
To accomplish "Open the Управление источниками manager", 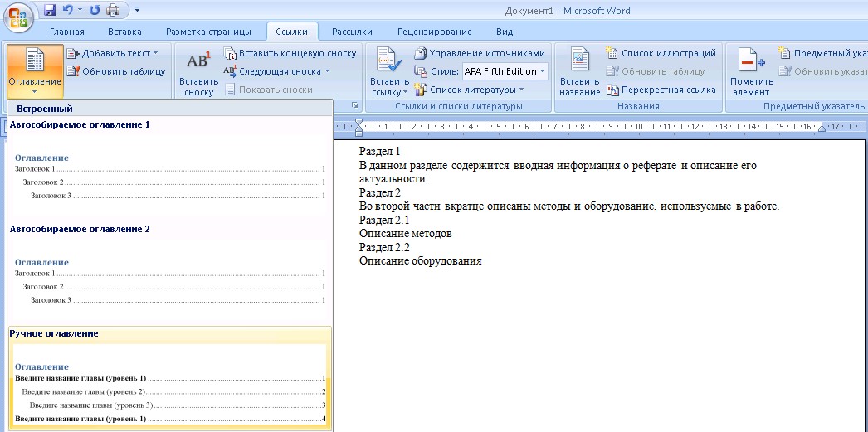I will pos(480,53).
